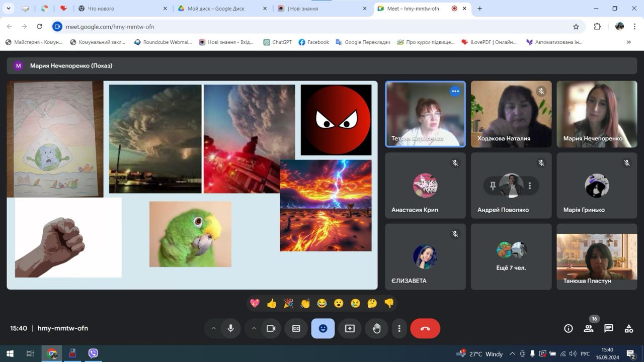
Task: Switch to the Мой диск Google Диск tab
Action: pyautogui.click(x=216, y=9)
